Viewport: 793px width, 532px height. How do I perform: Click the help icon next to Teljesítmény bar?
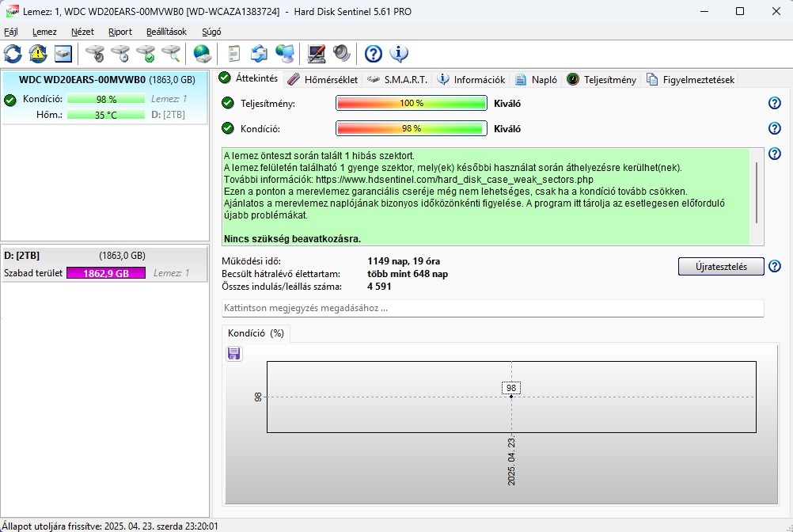point(774,103)
